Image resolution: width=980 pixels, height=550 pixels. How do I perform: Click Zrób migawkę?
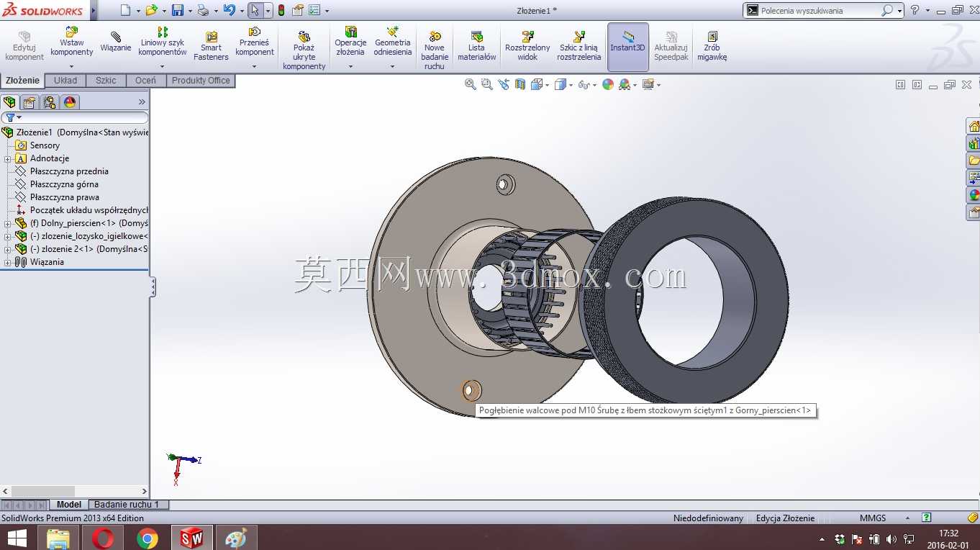click(x=712, y=46)
